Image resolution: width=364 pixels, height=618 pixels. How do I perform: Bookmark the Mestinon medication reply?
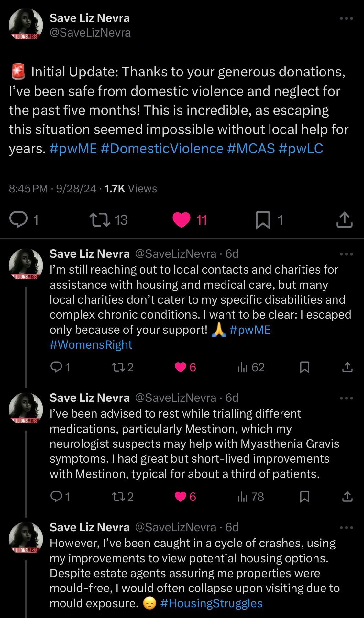point(305,497)
